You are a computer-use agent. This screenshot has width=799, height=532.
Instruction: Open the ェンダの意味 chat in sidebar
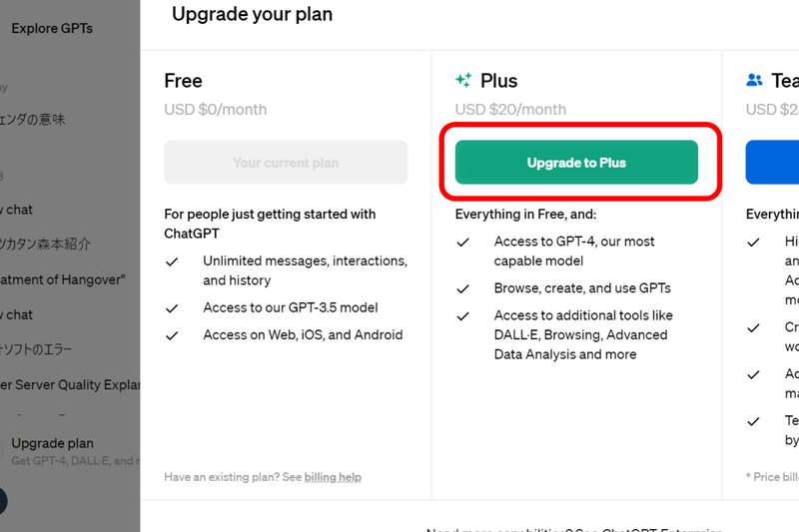[x=34, y=120]
